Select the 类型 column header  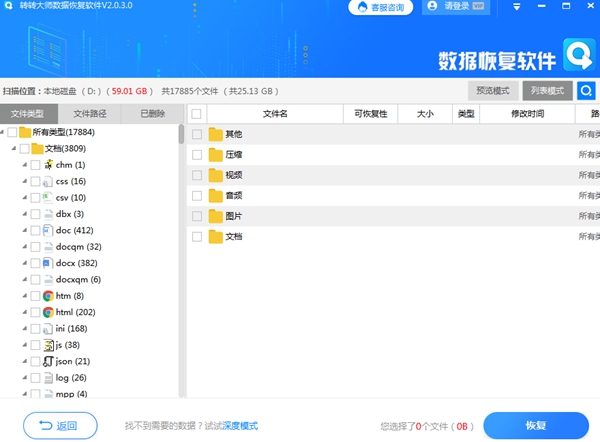pos(466,114)
